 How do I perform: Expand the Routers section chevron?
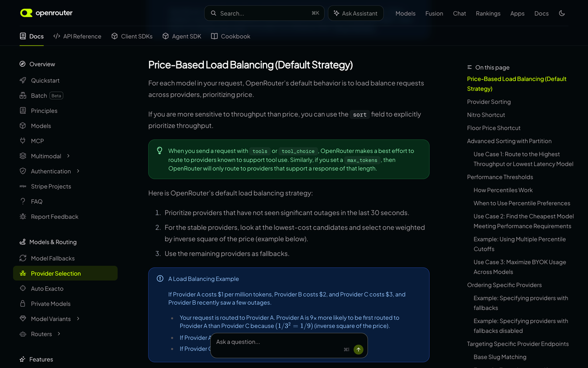59,334
